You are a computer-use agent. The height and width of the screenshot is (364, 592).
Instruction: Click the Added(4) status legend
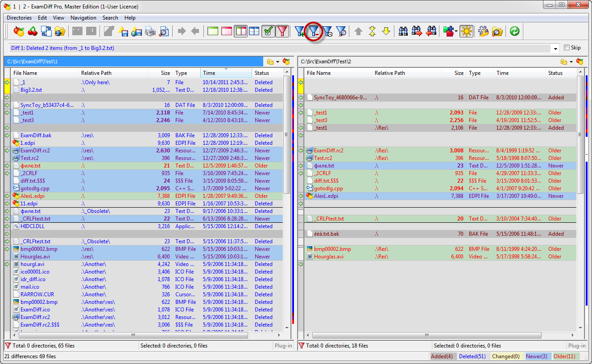[442, 356]
